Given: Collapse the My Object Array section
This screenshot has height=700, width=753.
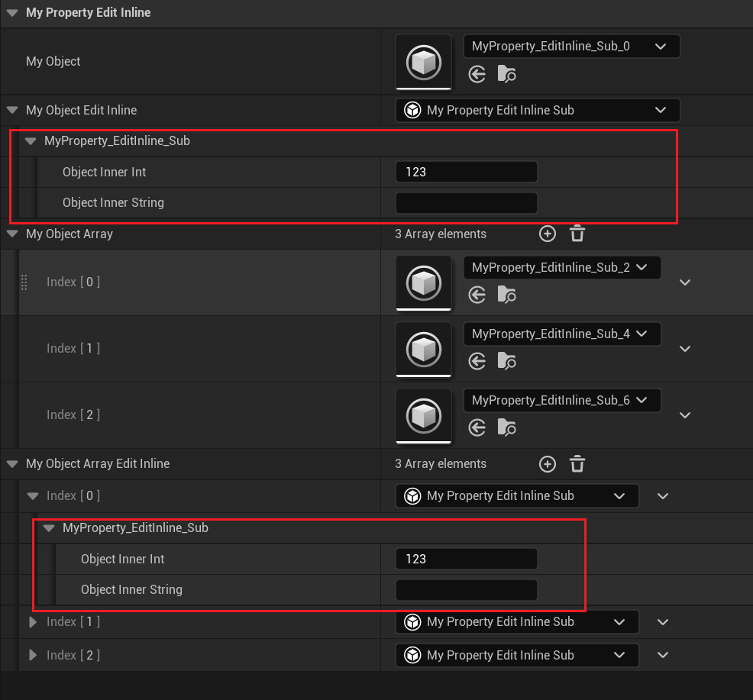Looking at the screenshot, I should (12, 234).
